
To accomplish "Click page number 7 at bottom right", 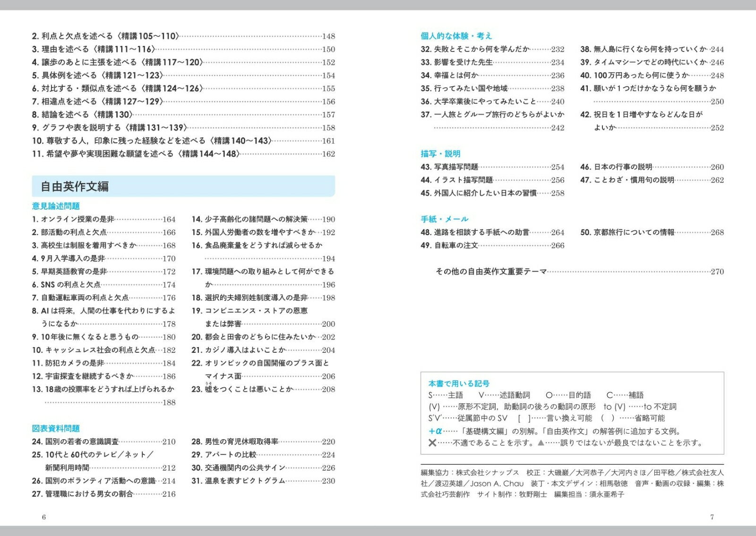I will pyautogui.click(x=712, y=517).
